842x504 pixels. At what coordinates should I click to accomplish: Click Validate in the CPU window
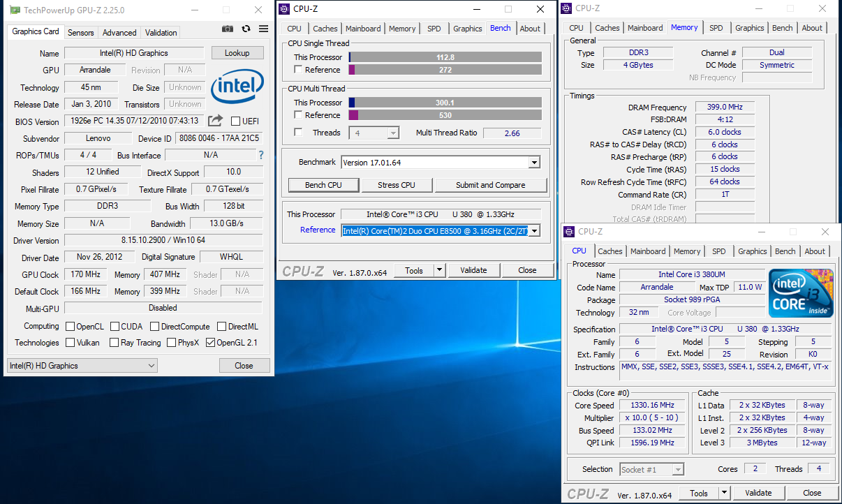click(x=758, y=492)
